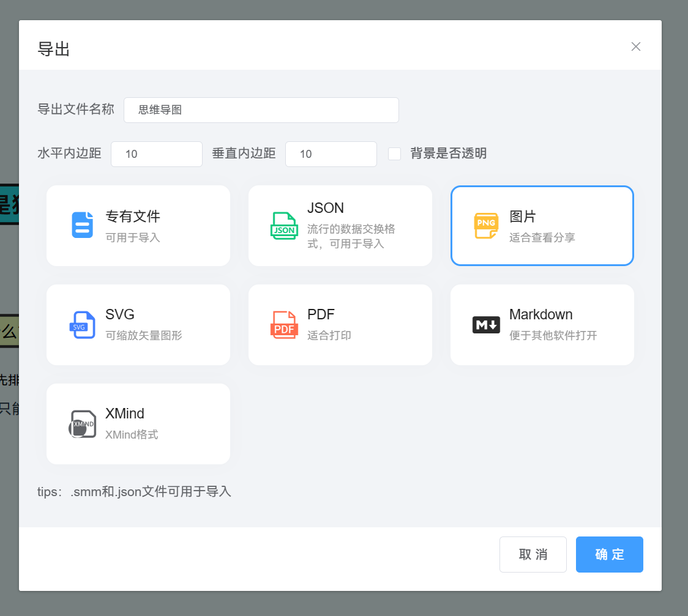Focus the 导出文件名称 input field
The height and width of the screenshot is (616, 688).
pyautogui.click(x=261, y=110)
